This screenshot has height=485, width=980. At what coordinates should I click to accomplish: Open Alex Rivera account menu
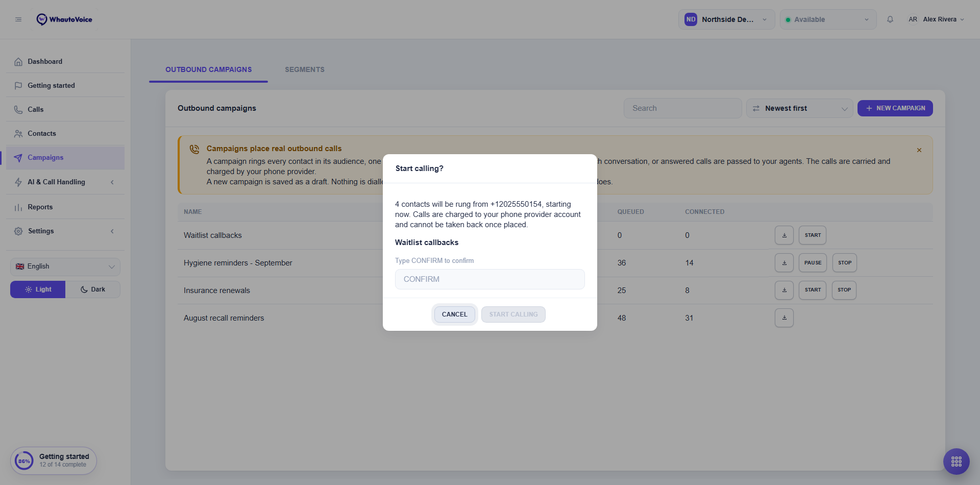(936, 19)
